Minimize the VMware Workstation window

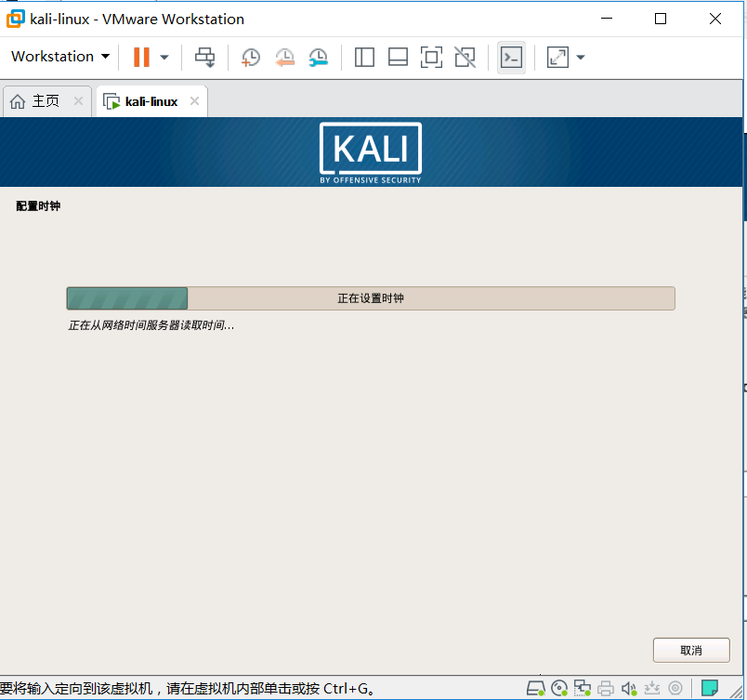607,19
